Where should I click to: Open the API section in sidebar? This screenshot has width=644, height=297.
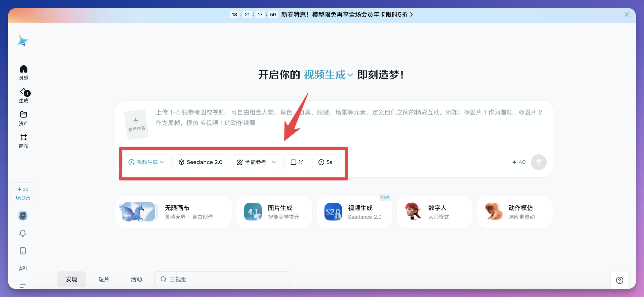pyautogui.click(x=23, y=268)
